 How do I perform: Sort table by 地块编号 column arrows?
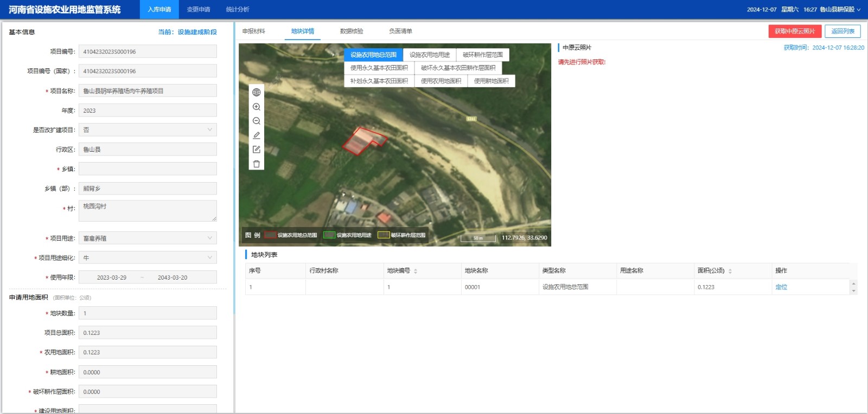click(416, 271)
